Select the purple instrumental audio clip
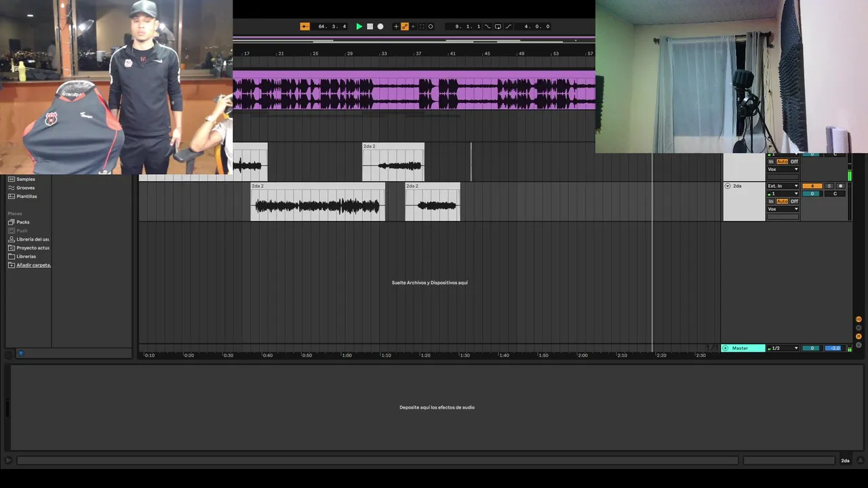The width and height of the screenshot is (868, 488). (x=414, y=90)
